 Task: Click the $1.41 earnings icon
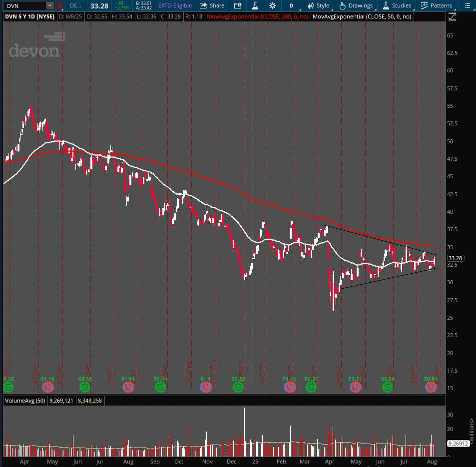[128, 387]
